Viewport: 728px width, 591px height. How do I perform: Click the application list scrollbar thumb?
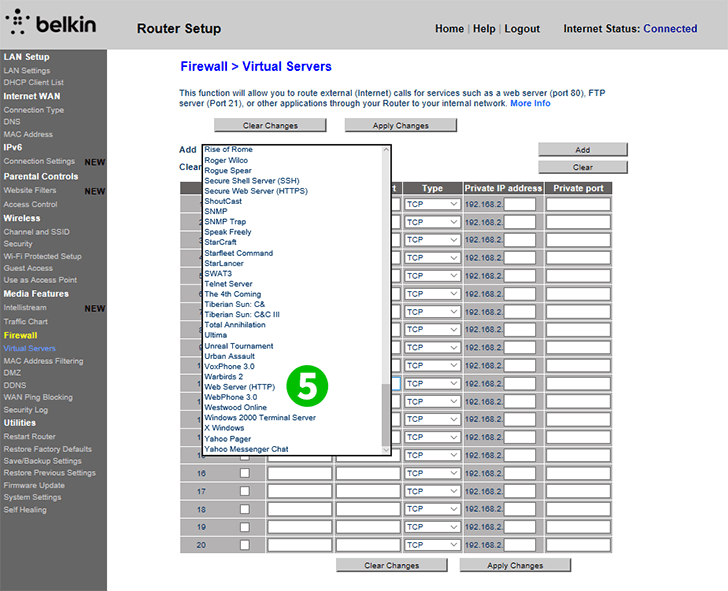tap(386, 414)
